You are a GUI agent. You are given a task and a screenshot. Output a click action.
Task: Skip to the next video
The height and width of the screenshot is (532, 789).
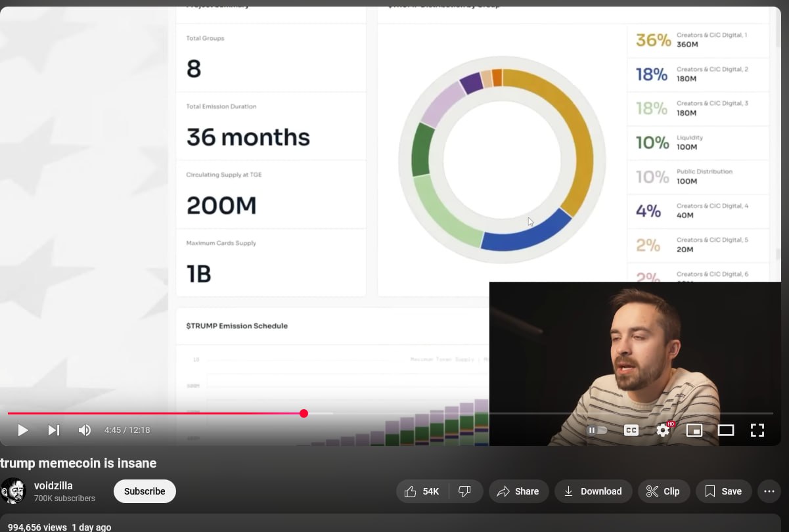point(54,430)
